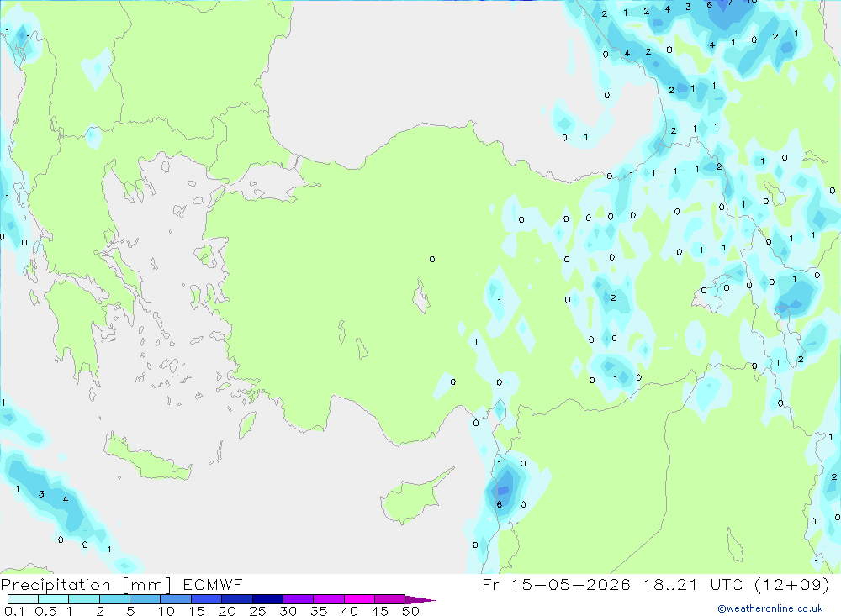Click the 15–20 mm legend color swatch
841x616 pixels.
207,599
